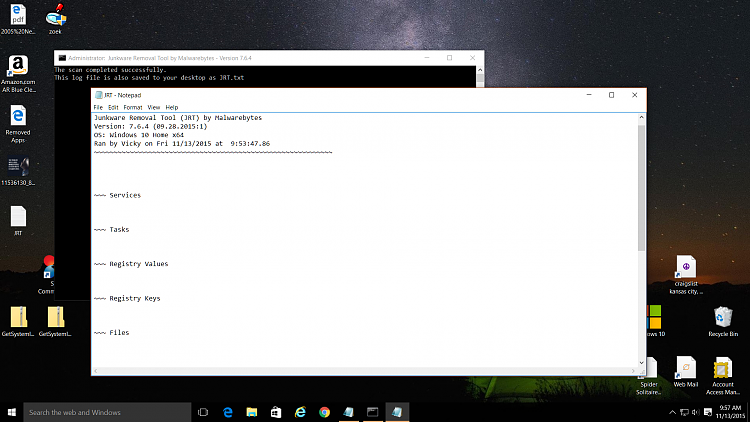Click the "~~~ Tasks" line in Notepad
Viewport: 750px width, 422px height.
pos(111,230)
